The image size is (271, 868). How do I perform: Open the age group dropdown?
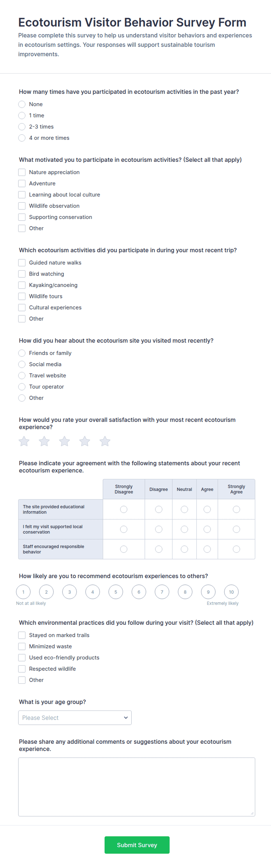coord(75,718)
